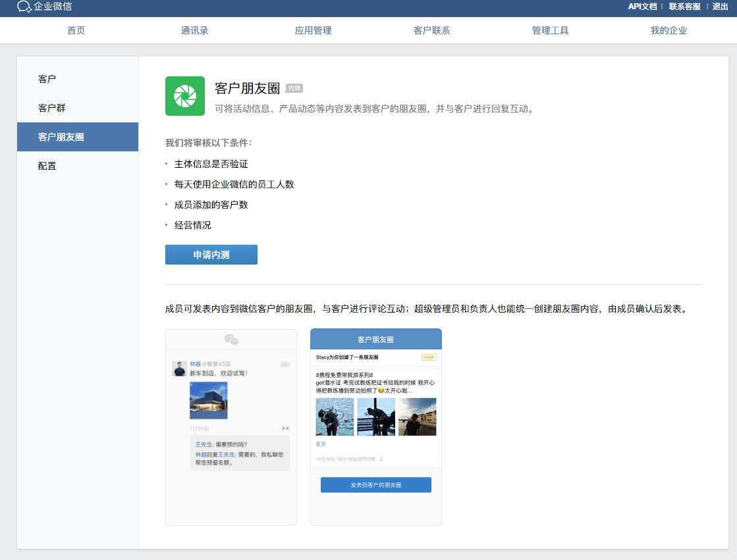Click comment dots icon in moments preview

[x=285, y=428]
